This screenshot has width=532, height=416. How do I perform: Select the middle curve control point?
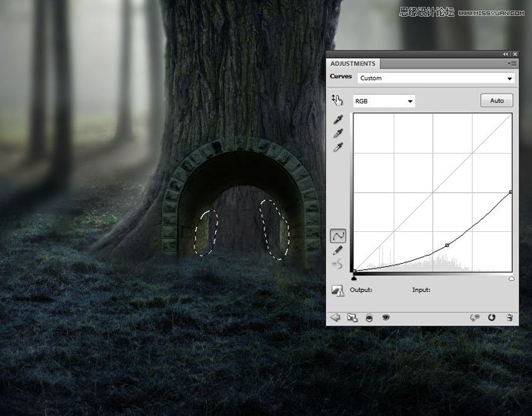[447, 245]
